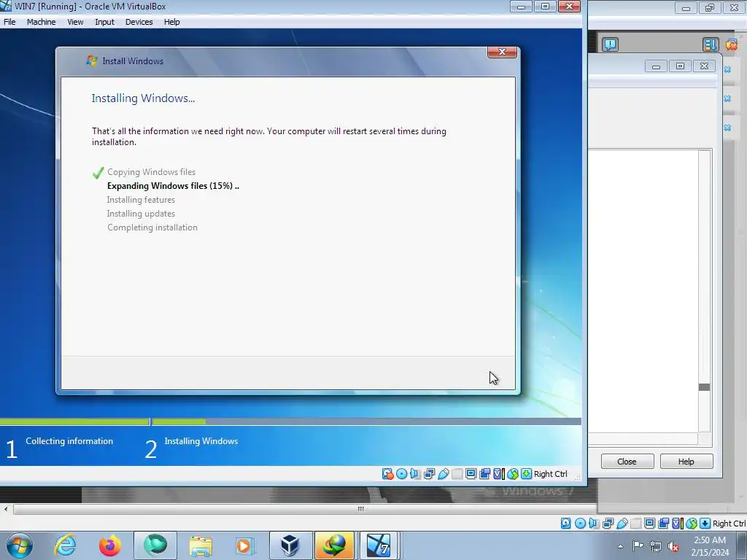This screenshot has height=560, width=747.
Task: Launch Firefox from taskbar
Action: click(x=110, y=545)
